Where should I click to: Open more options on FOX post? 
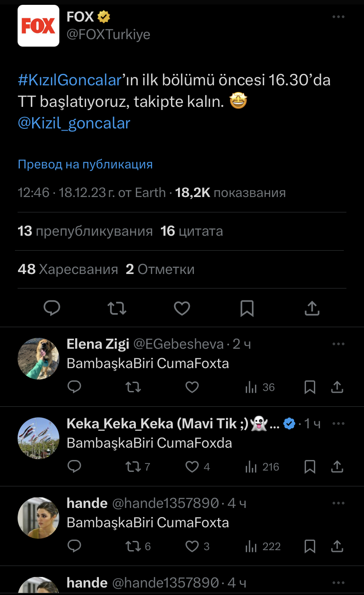pyautogui.click(x=338, y=17)
